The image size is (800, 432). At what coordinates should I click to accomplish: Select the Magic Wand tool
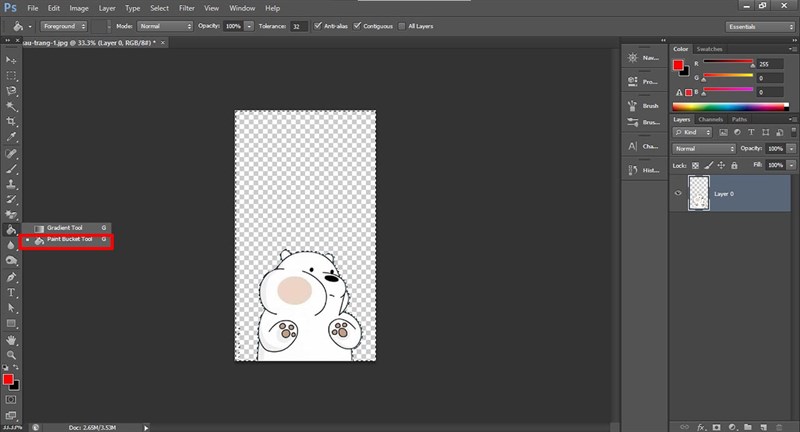click(11, 106)
